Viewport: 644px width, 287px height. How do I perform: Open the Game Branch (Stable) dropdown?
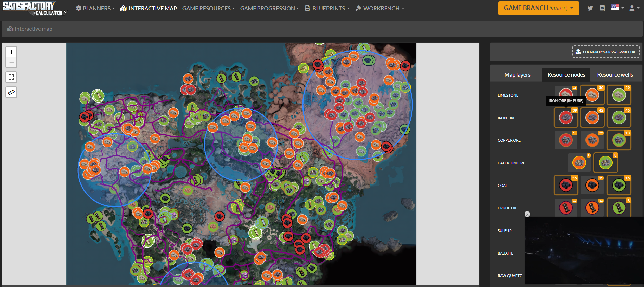pos(539,8)
